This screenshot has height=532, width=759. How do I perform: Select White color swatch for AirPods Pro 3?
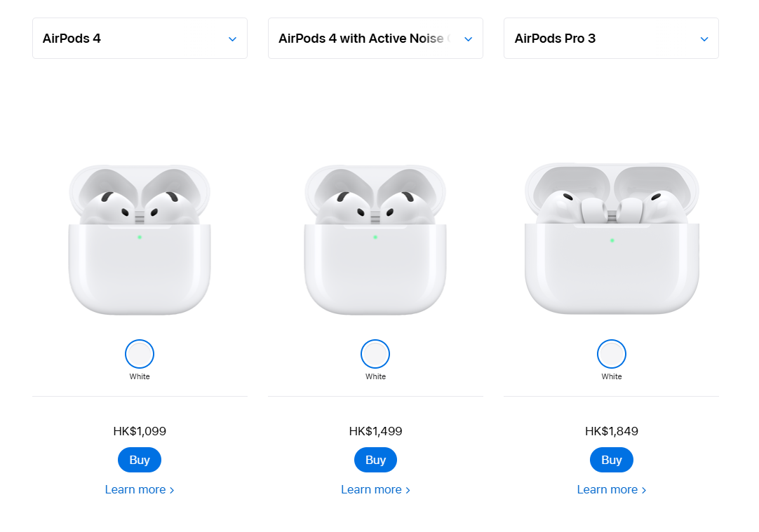point(612,354)
